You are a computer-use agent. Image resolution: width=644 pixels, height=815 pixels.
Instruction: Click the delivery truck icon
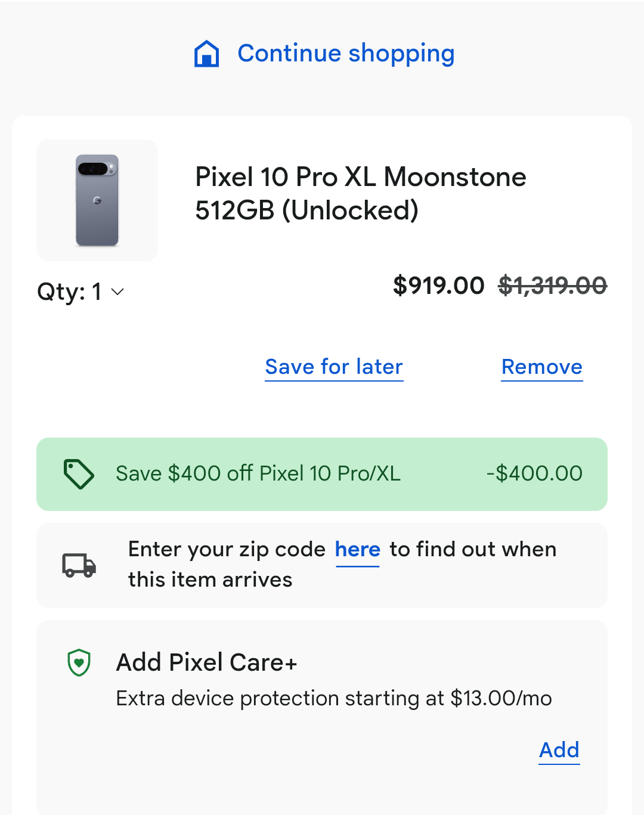point(79,565)
